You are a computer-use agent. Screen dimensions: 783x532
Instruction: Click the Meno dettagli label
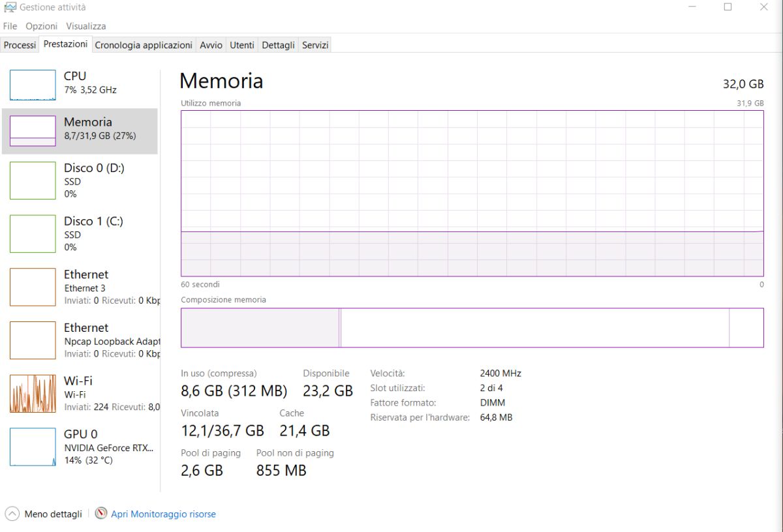[54, 514]
